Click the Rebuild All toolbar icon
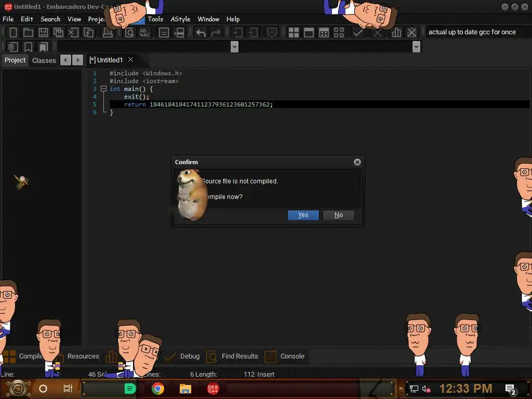The width and height of the screenshot is (532, 399). [x=339, y=33]
